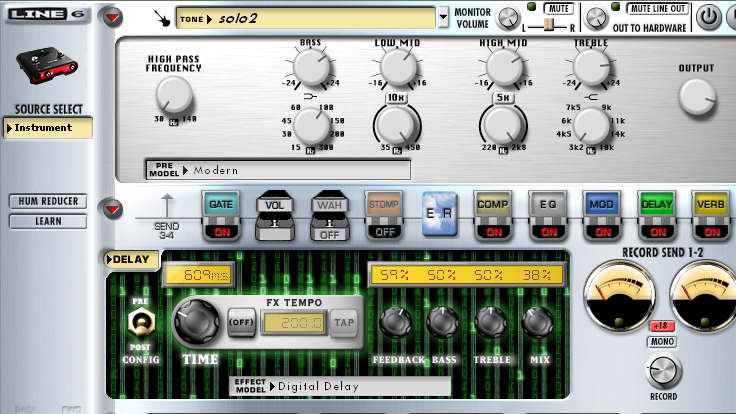
Task: Toggle the Wah OFF switch
Action: [330, 234]
